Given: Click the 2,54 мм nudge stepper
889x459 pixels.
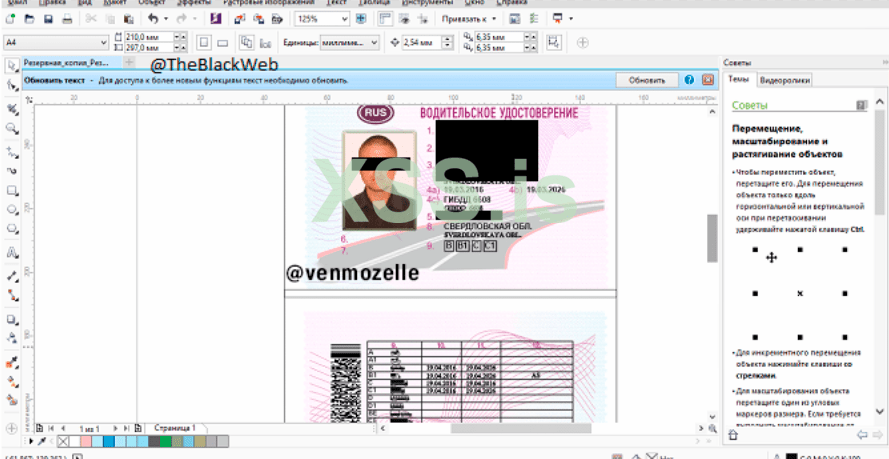Looking at the screenshot, I should [x=448, y=42].
